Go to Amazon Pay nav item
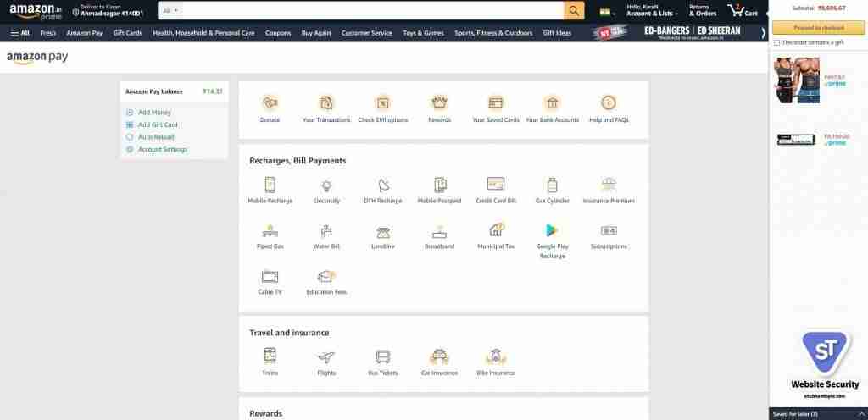This screenshot has width=868, height=420. pyautogui.click(x=85, y=33)
